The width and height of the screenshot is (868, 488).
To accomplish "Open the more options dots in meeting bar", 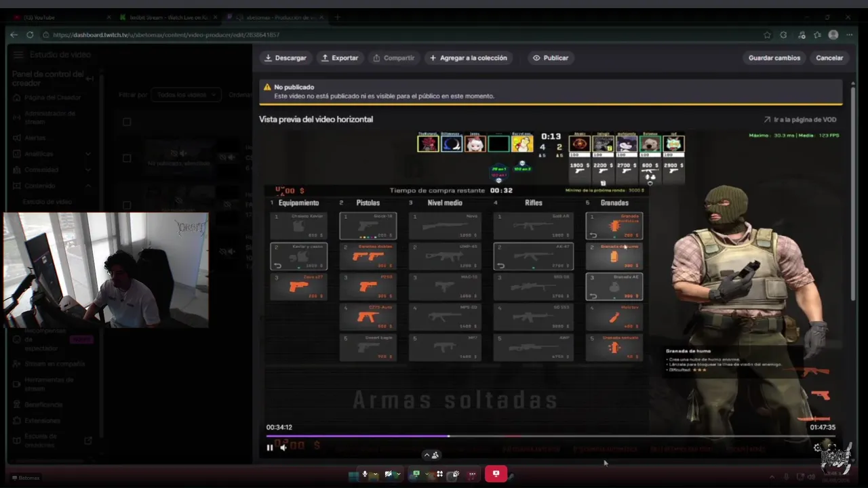I will pyautogui.click(x=472, y=474).
